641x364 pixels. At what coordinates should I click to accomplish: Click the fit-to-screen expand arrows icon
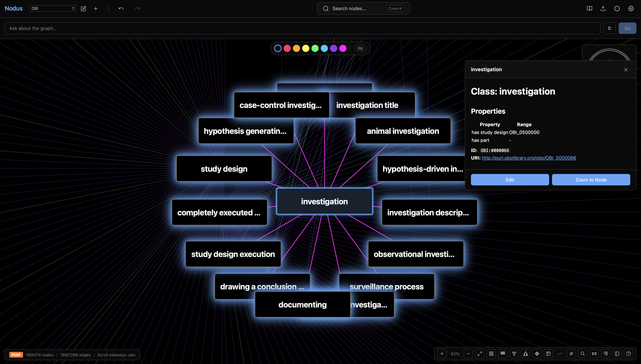tap(480, 354)
